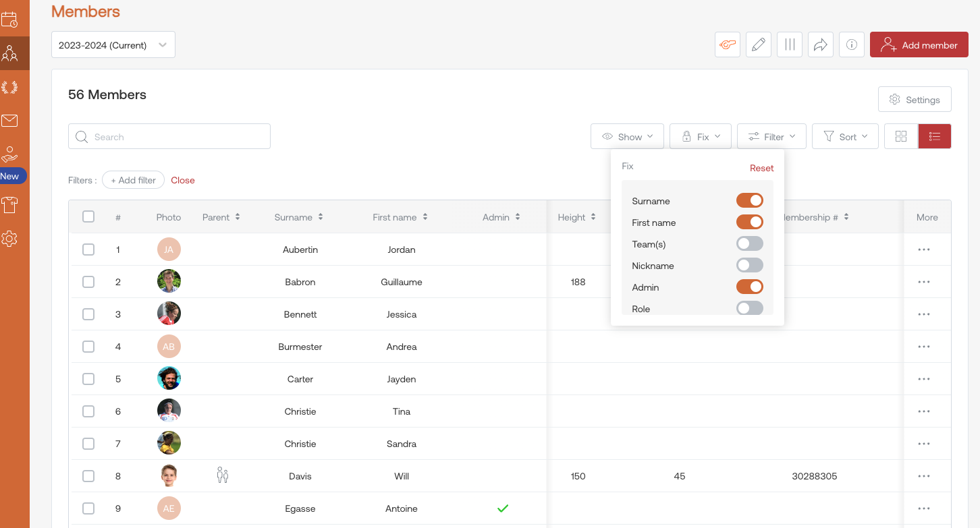Click Will Davis's profile photo
Viewport: 980px width, 528px height.
tap(169, 475)
